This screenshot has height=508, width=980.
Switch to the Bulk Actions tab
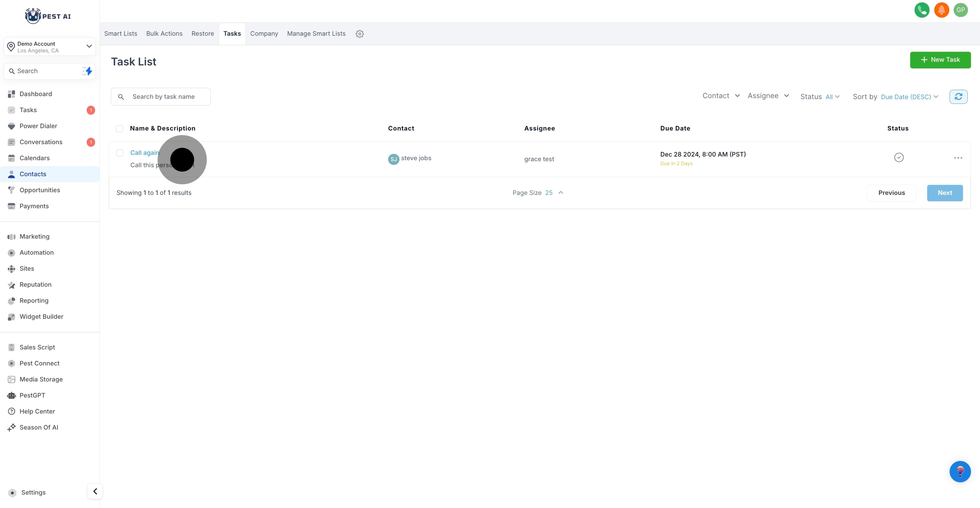(164, 34)
